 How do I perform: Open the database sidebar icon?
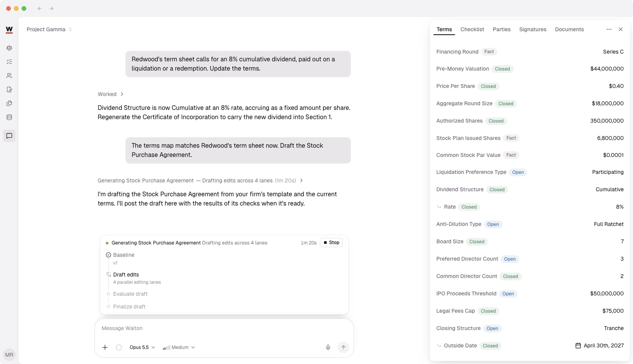pyautogui.click(x=9, y=117)
